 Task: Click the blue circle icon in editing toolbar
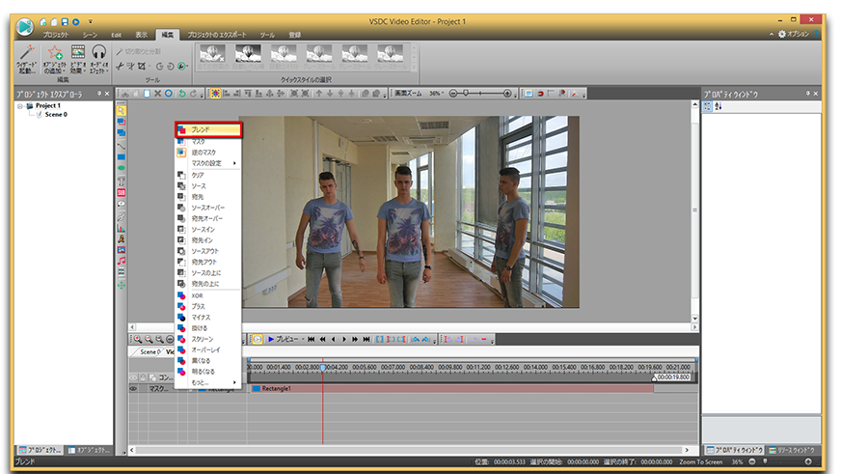[x=169, y=93]
